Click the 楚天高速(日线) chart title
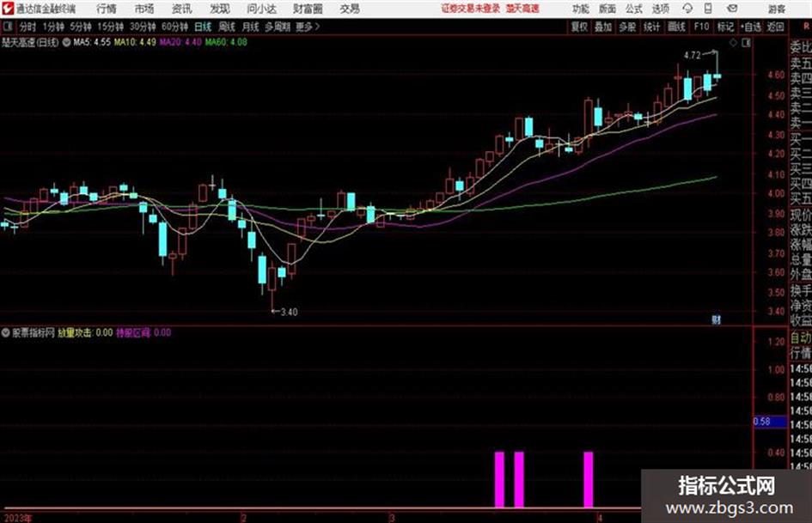The width and height of the screenshot is (812, 523). tap(30, 42)
